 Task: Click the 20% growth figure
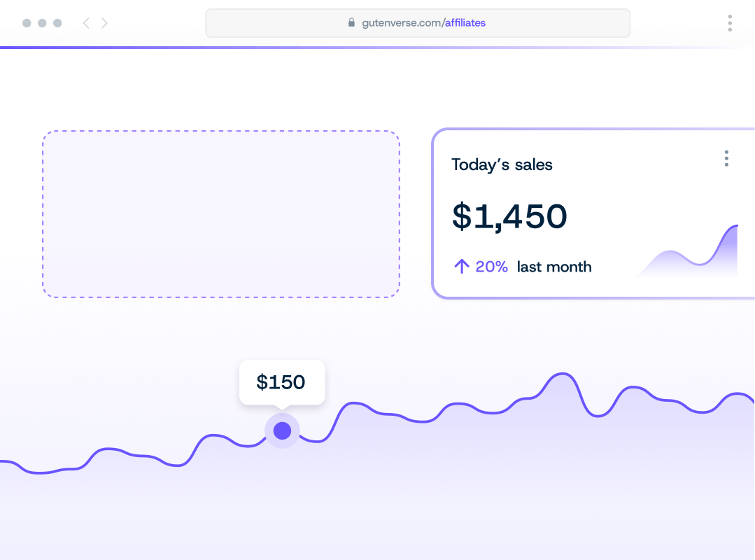491,267
